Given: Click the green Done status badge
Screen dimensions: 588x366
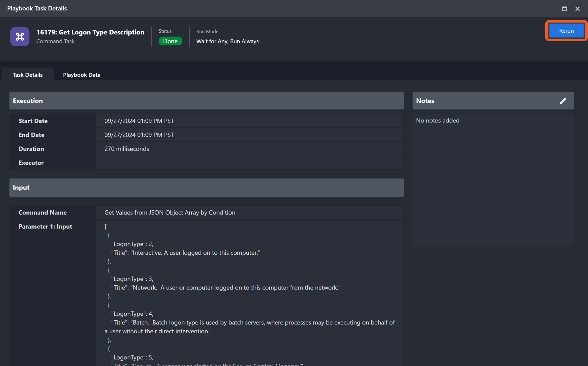Looking at the screenshot, I should click(x=170, y=41).
